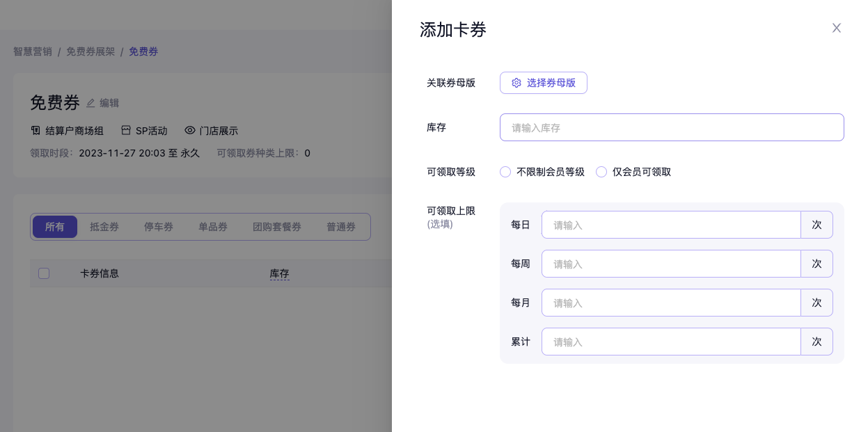Viewport: 868px width, 432px height.
Task: Focus the 库存 input field
Action: coord(671,127)
